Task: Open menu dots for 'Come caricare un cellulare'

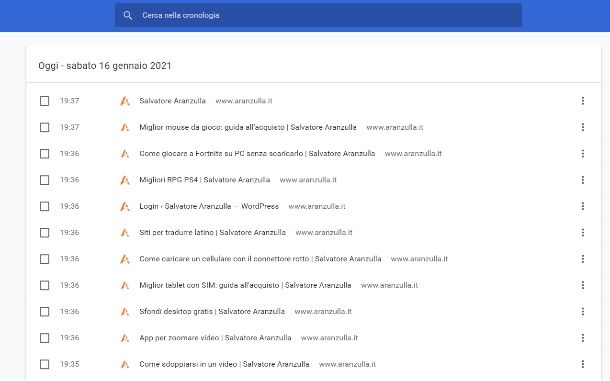Action: [x=582, y=259]
